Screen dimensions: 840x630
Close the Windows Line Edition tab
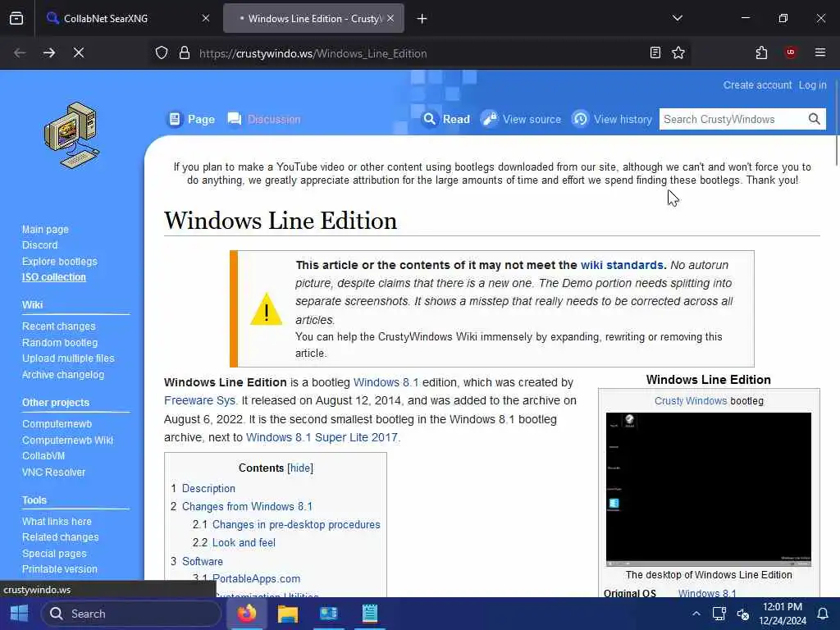[390, 18]
